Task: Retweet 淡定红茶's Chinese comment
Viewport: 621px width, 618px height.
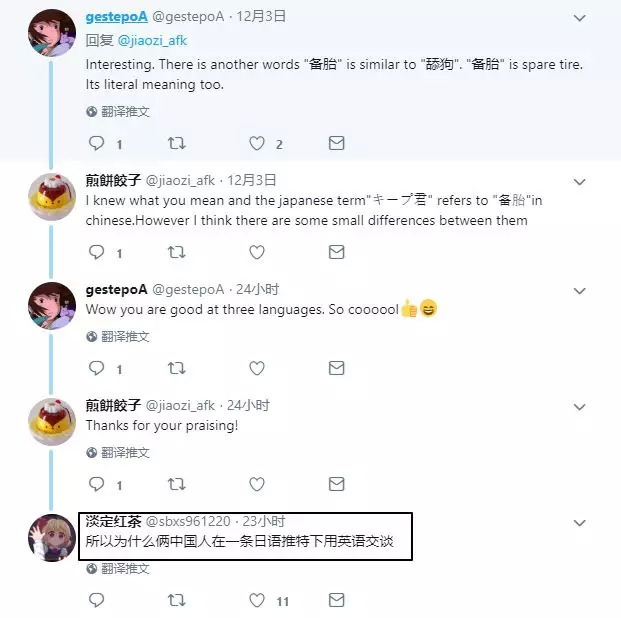Action: (177, 600)
